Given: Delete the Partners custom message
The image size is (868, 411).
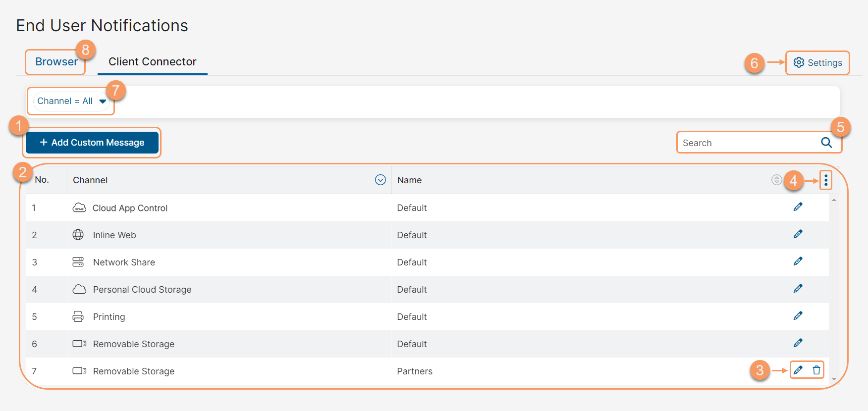Looking at the screenshot, I should pos(816,370).
